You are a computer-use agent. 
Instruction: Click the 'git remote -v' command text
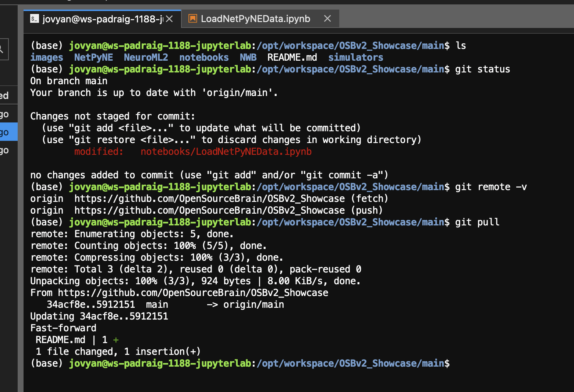pyautogui.click(x=491, y=187)
